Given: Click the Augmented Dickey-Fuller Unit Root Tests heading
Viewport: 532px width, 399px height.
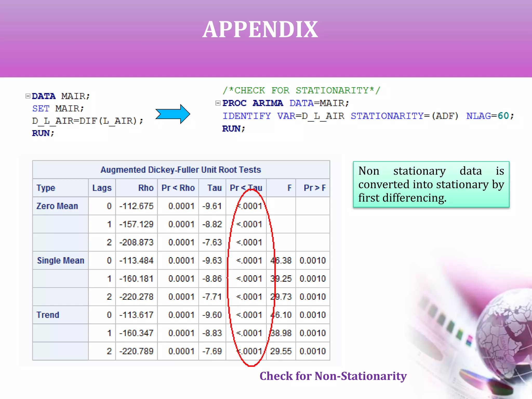Looking at the screenshot, I should coord(181,170).
